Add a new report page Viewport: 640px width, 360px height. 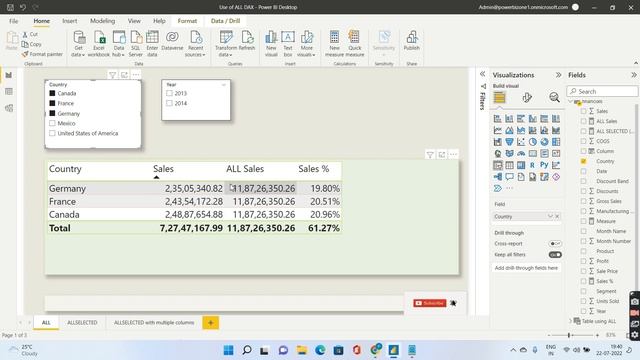click(211, 322)
